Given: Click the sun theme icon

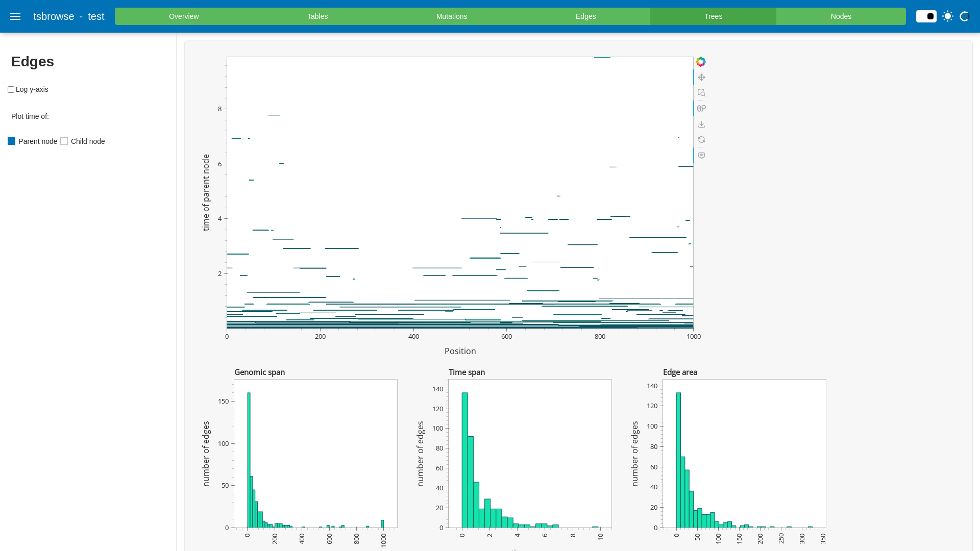Looking at the screenshot, I should point(948,16).
